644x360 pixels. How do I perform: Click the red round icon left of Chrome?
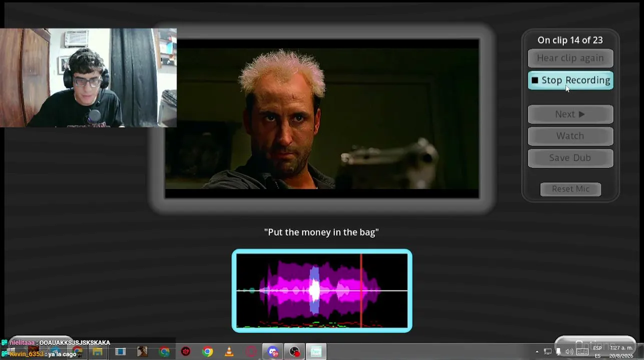coord(186,352)
